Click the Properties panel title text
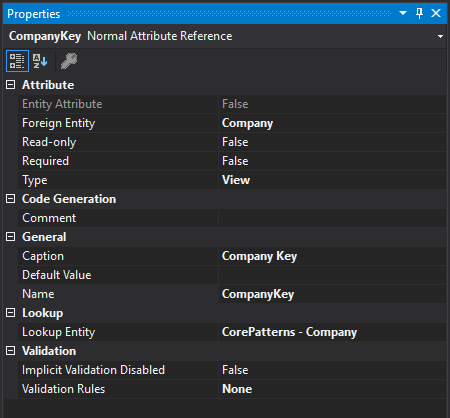The width and height of the screenshot is (450, 418). [34, 14]
